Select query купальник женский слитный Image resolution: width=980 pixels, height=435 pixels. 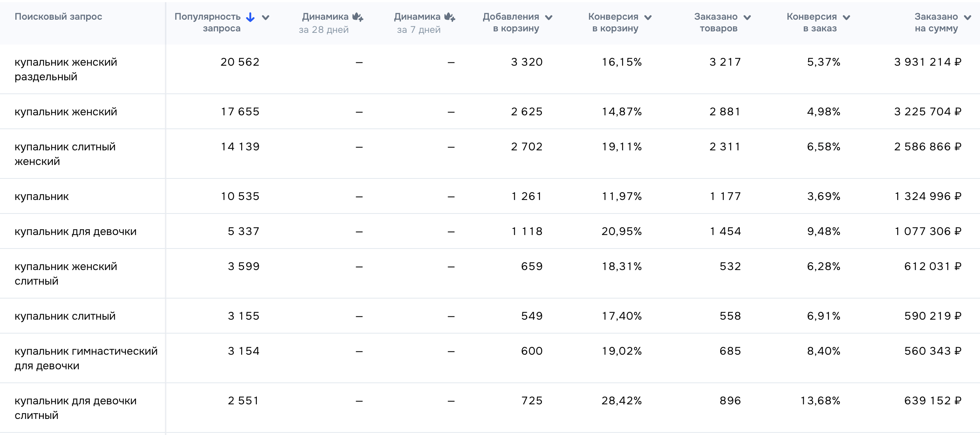(x=65, y=274)
